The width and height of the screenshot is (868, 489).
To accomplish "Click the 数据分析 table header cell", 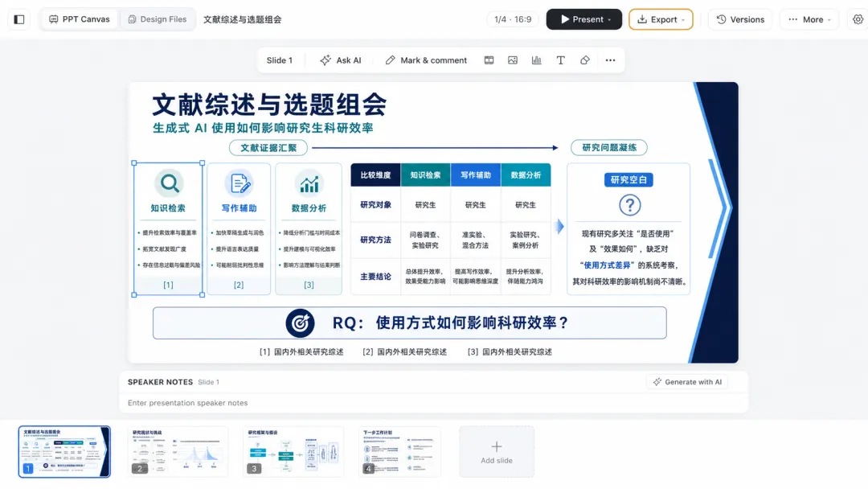I will pyautogui.click(x=526, y=175).
